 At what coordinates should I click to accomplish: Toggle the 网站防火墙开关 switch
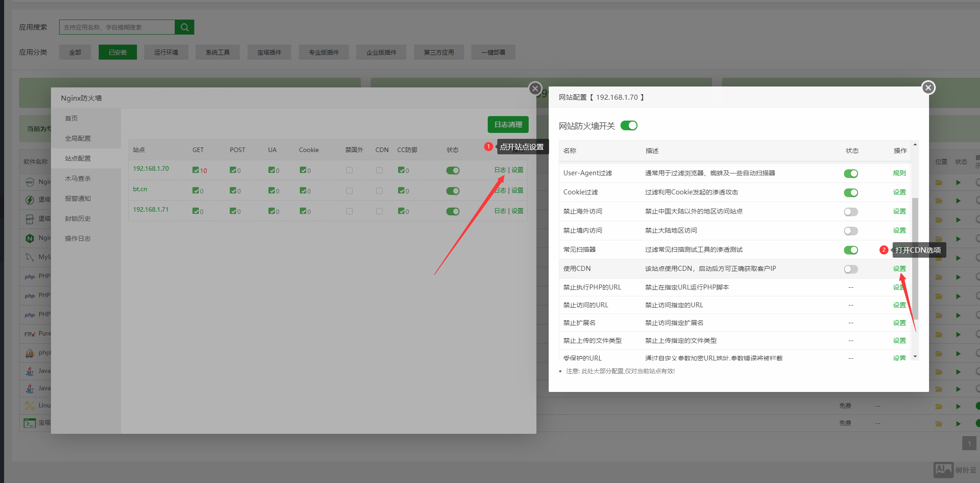pos(629,126)
